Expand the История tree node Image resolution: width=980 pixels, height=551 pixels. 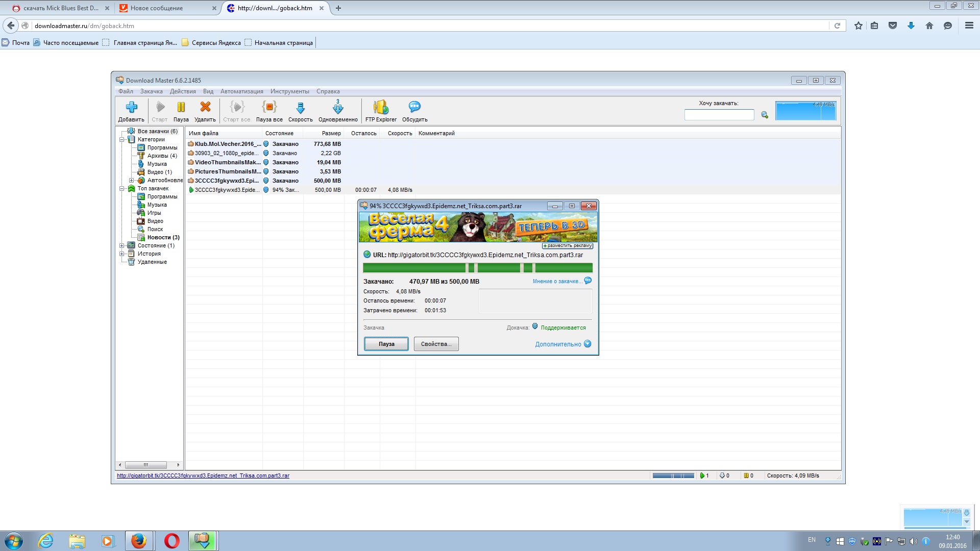(122, 254)
